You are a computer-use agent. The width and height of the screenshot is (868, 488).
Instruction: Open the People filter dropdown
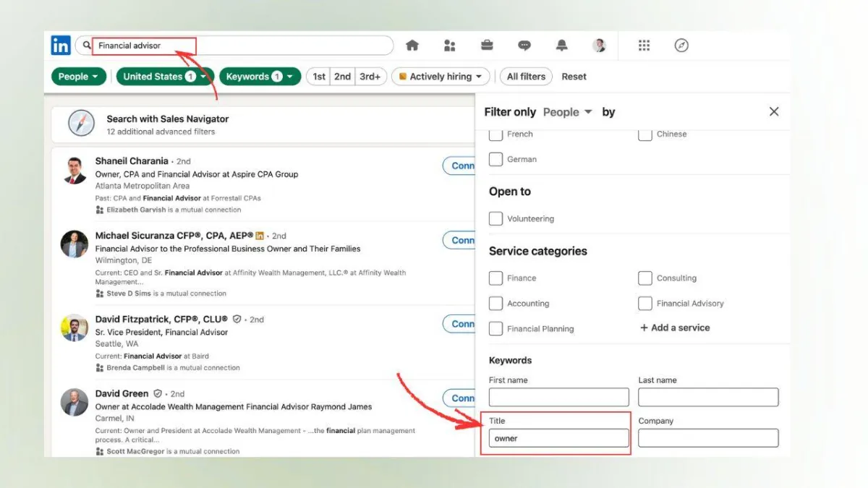pos(79,77)
